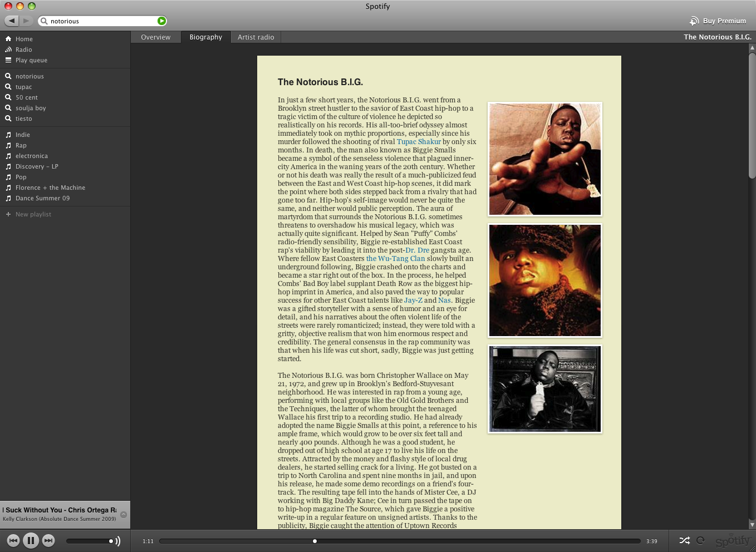The height and width of the screenshot is (552, 756).
Task: Click the Buy Premium speaker icon
Action: click(x=694, y=21)
